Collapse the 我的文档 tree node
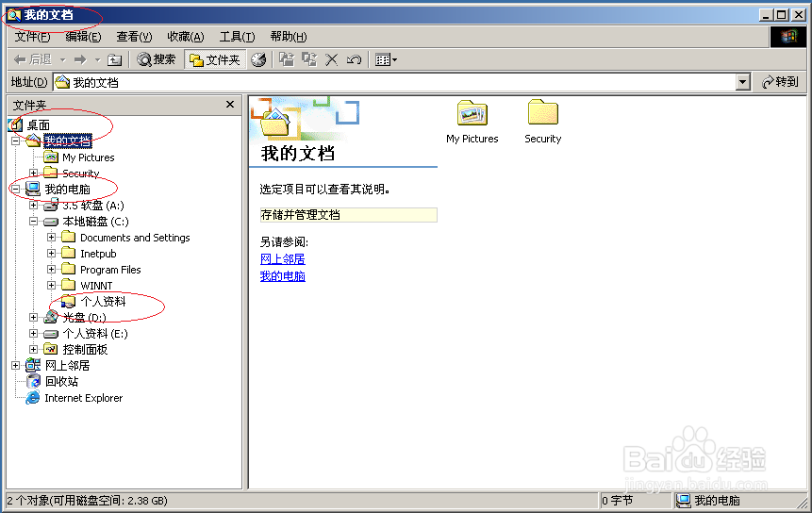The height and width of the screenshot is (513, 812). (15, 141)
